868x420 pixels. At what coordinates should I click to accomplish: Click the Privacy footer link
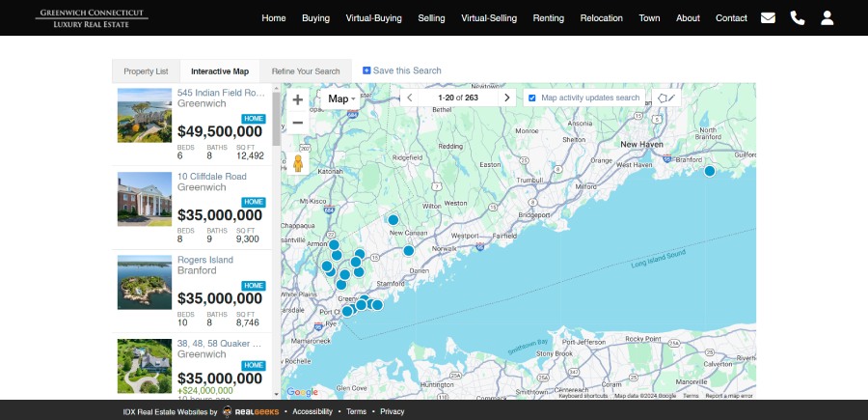coord(392,411)
